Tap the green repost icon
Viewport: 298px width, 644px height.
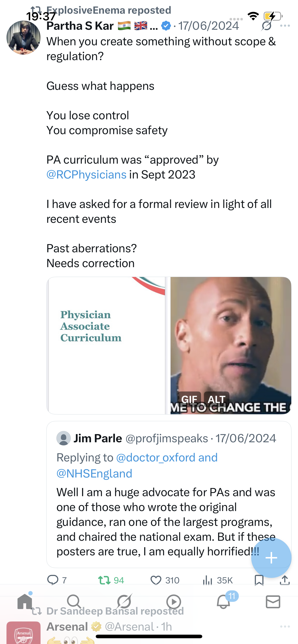click(104, 580)
